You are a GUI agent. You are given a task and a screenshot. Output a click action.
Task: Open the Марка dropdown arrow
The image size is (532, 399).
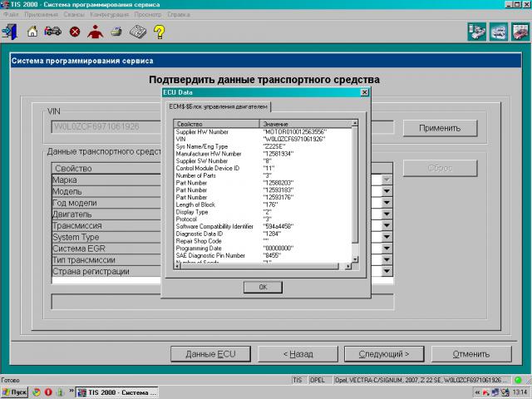[x=387, y=180]
